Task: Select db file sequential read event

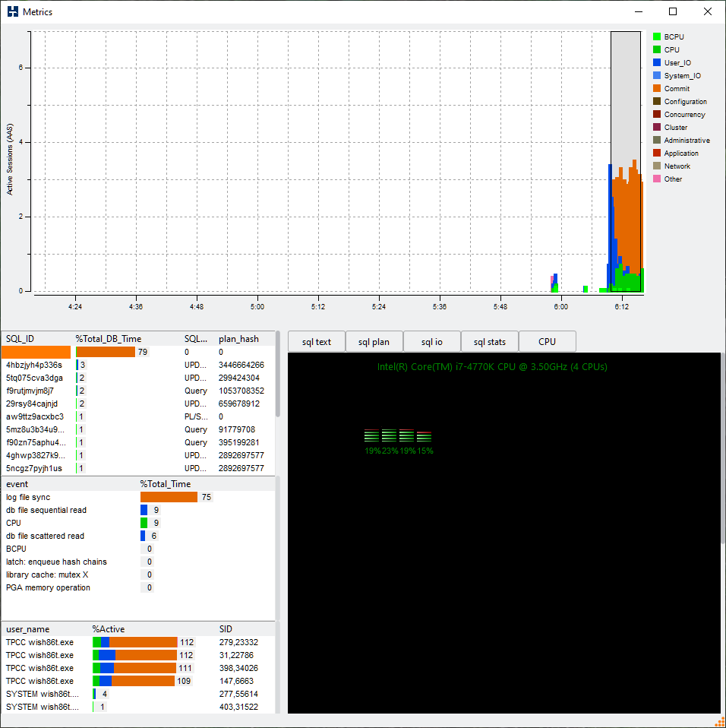Action: [x=138, y=510]
